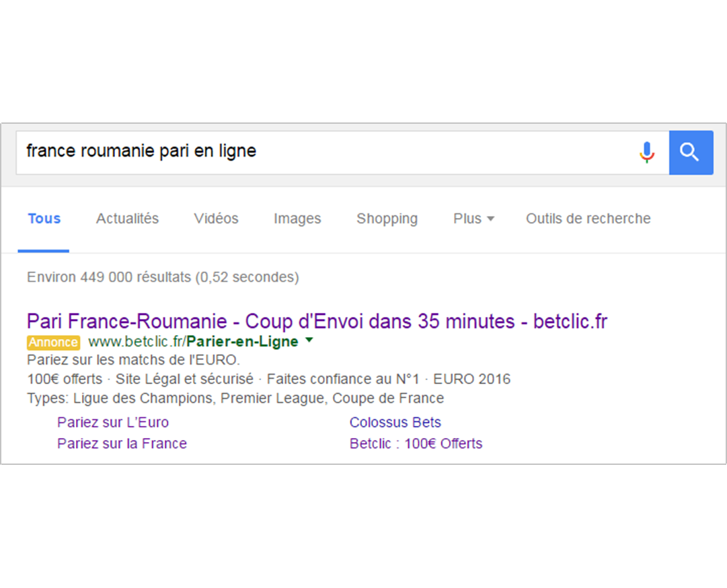Select the query text france roumanie pari en ligne
Image resolution: width=727 pixels, height=588 pixels.
coord(141,152)
